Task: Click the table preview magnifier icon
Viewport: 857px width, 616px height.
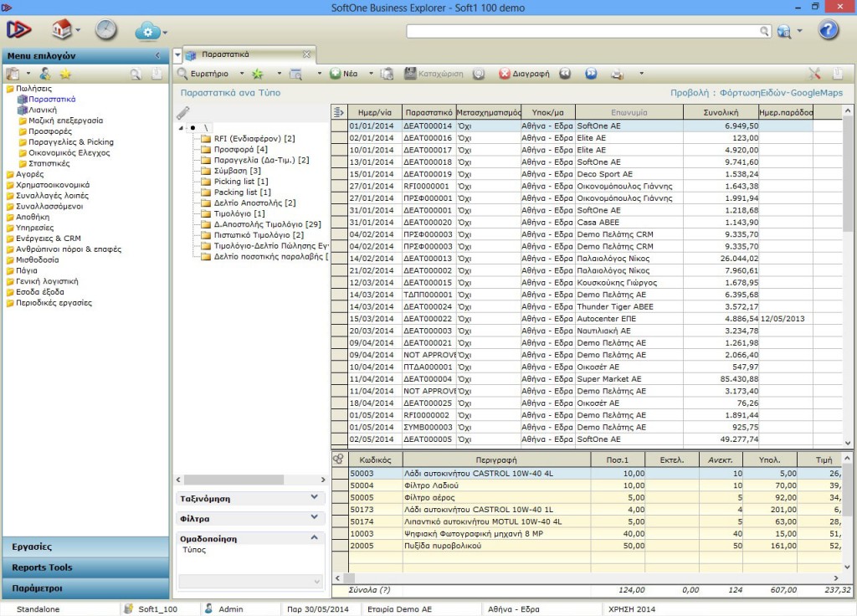Action: coord(295,74)
